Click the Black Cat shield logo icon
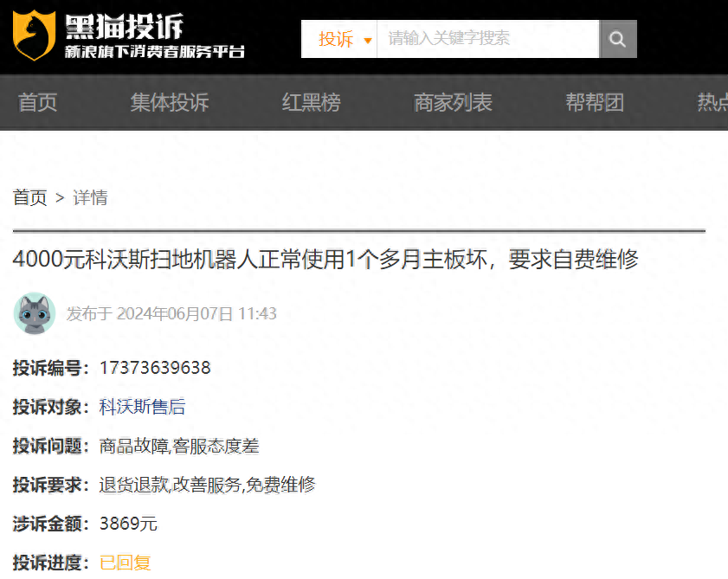 click(34, 35)
